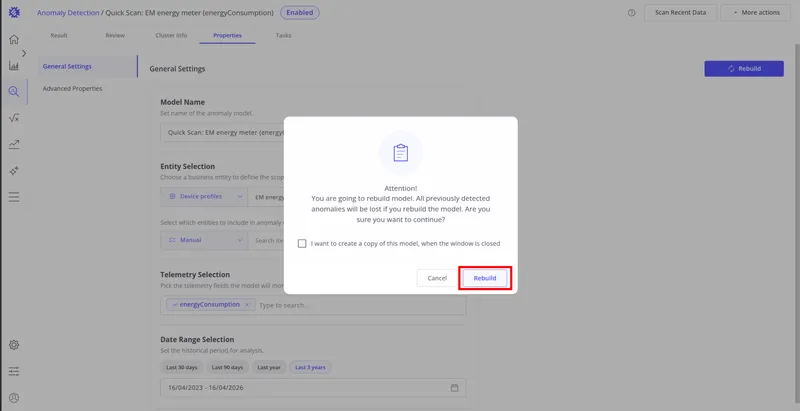Cancel the rebuild dialog
The width and height of the screenshot is (800, 411).
pyautogui.click(x=437, y=278)
